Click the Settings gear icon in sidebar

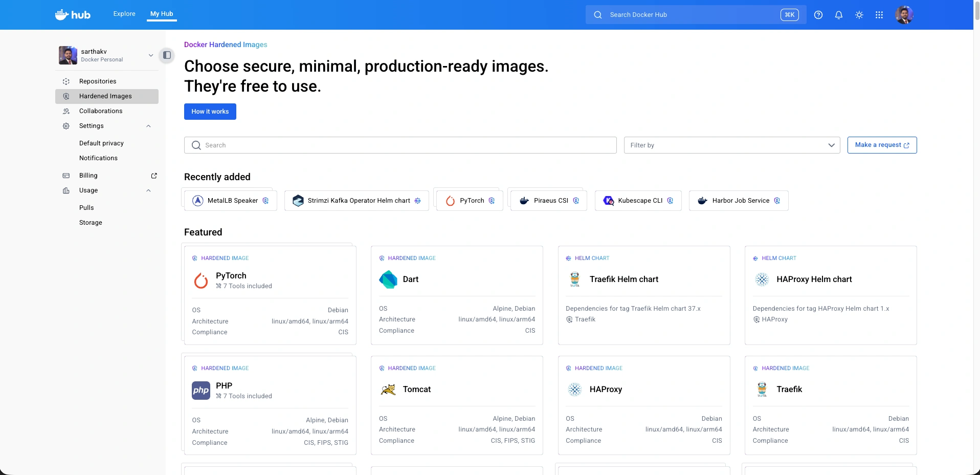click(x=66, y=126)
